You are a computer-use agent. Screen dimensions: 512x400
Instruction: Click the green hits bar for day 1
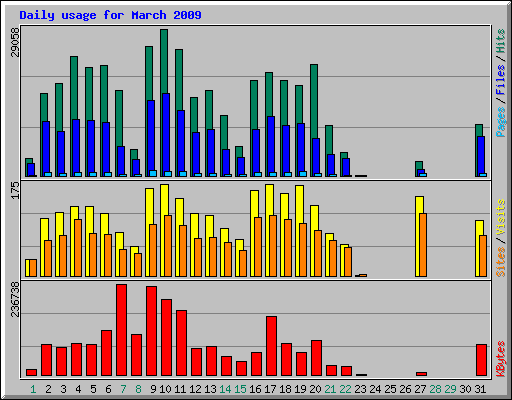(29, 161)
